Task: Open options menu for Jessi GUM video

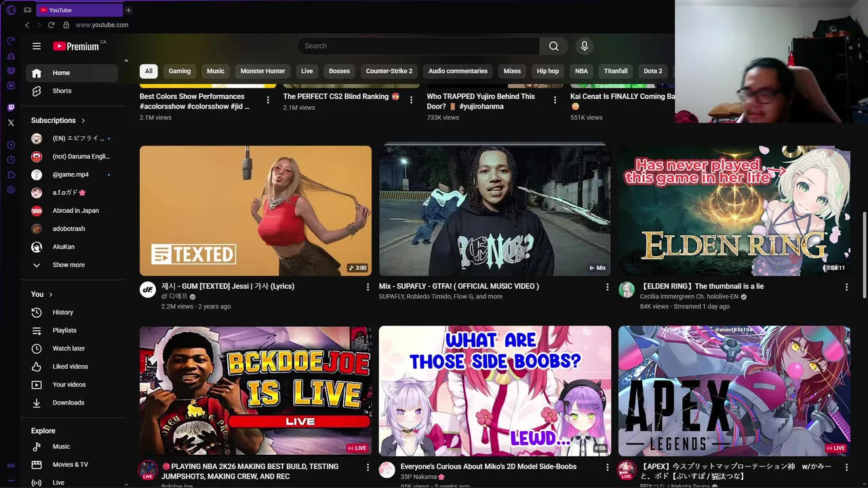Action: point(368,287)
